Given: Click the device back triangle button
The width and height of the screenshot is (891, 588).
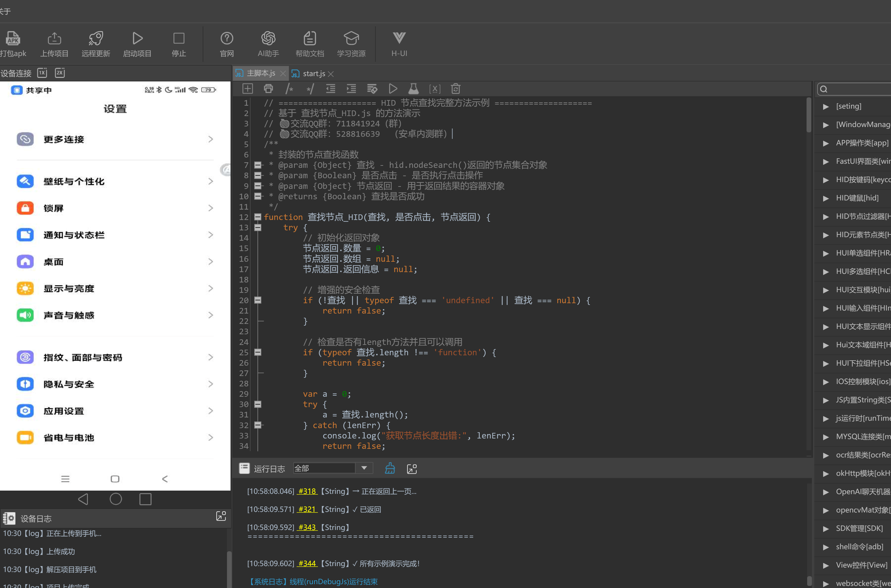Looking at the screenshot, I should pos(83,499).
